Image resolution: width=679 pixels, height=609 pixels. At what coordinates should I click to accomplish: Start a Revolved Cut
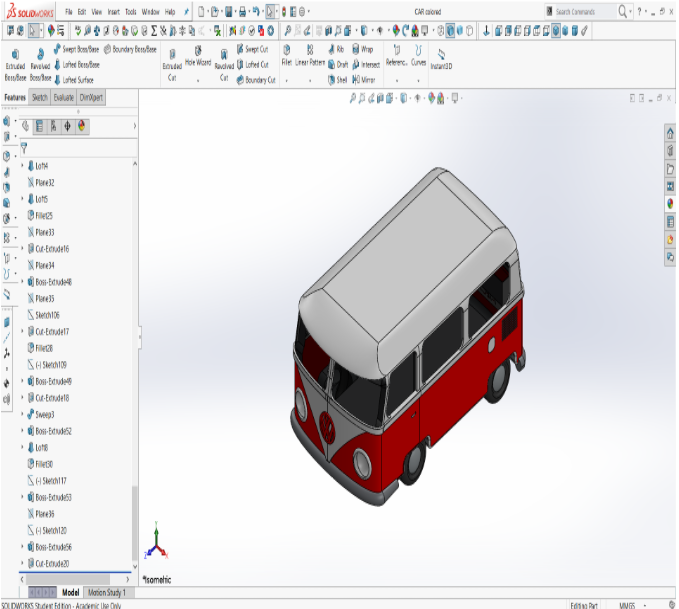click(224, 65)
